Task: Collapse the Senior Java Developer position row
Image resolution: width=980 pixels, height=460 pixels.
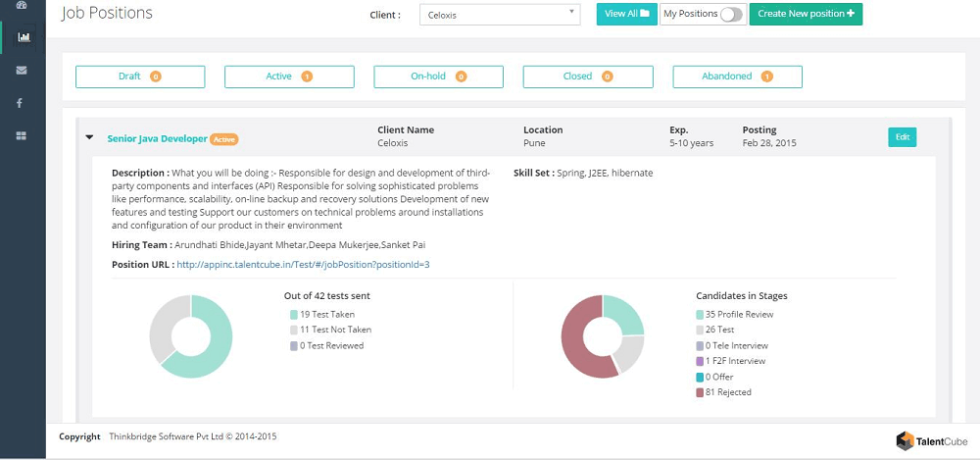Action: [x=90, y=138]
